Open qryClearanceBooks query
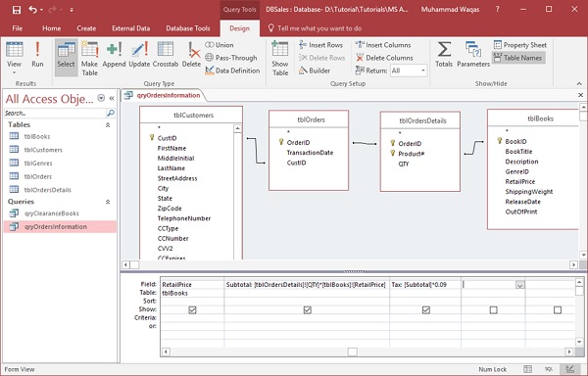Image resolution: width=588 pixels, height=376 pixels. tap(52, 213)
